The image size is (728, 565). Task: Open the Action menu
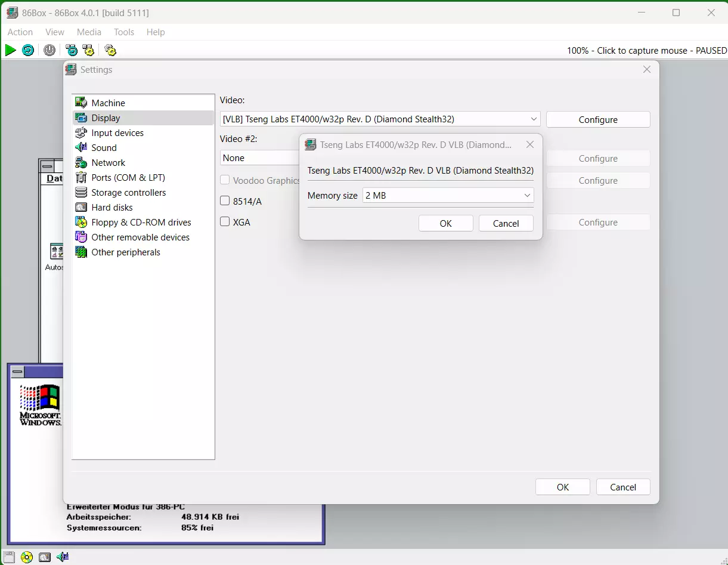(20, 32)
